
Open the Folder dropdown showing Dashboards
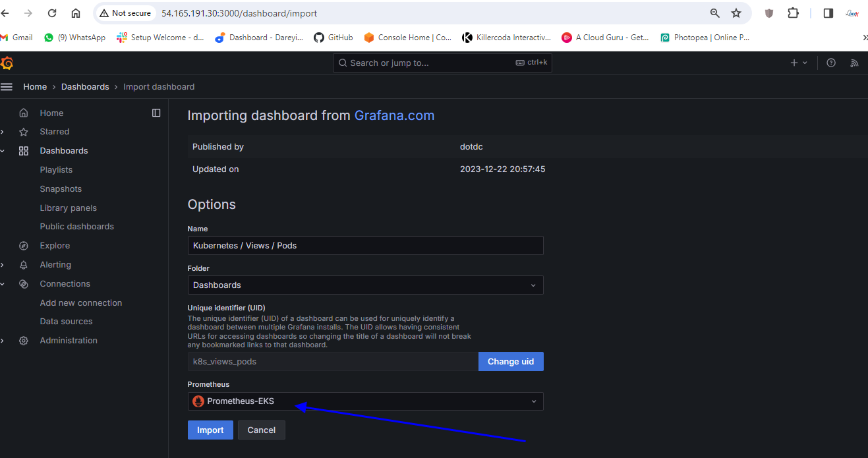(365, 285)
